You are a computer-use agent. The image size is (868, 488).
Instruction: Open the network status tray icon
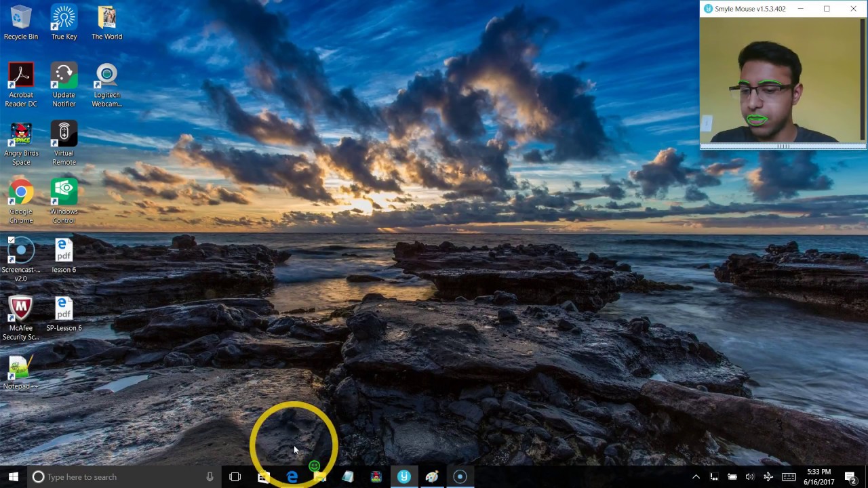(x=714, y=476)
